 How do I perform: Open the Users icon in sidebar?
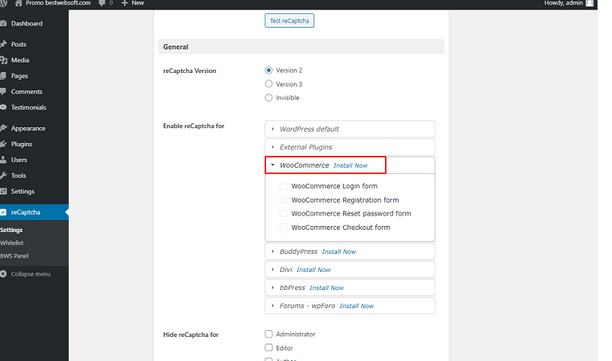coord(3,160)
